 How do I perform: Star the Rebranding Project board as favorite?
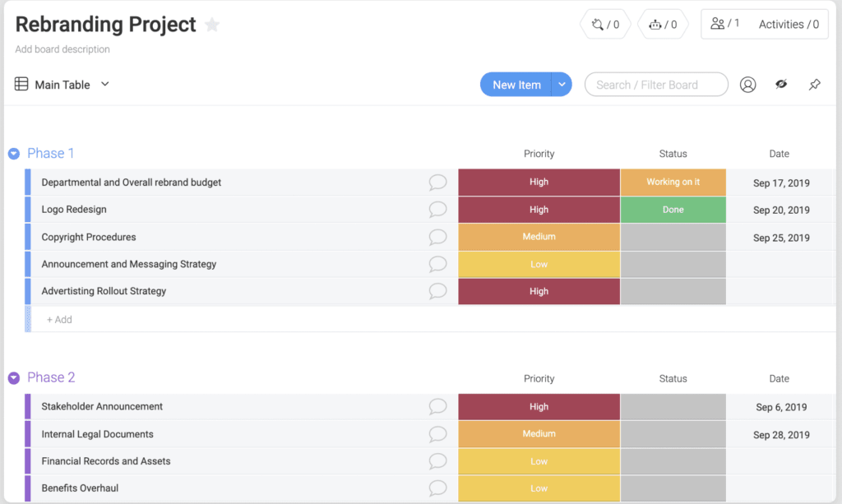pos(212,25)
